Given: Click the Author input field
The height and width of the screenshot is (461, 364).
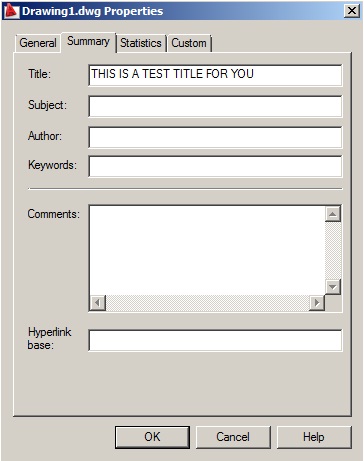Looking at the screenshot, I should pos(215,137).
